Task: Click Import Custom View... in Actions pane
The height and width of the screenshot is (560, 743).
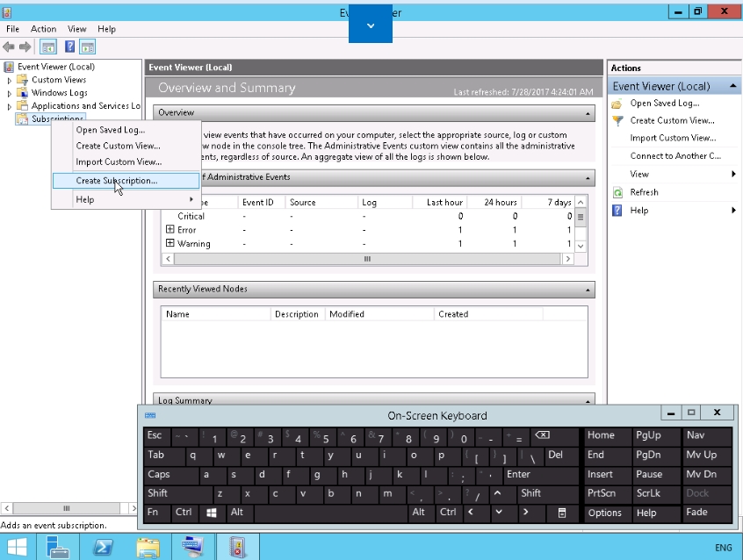Action: 673,138
